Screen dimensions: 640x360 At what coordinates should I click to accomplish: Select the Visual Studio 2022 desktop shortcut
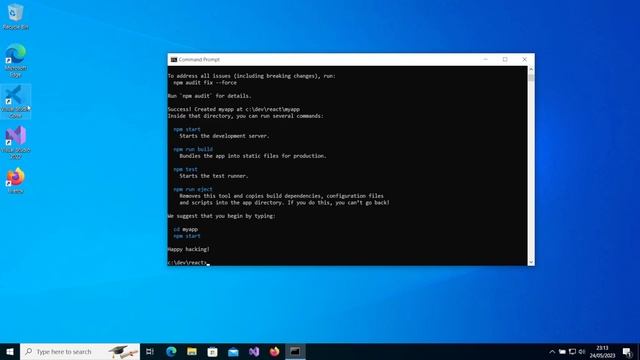click(x=16, y=142)
